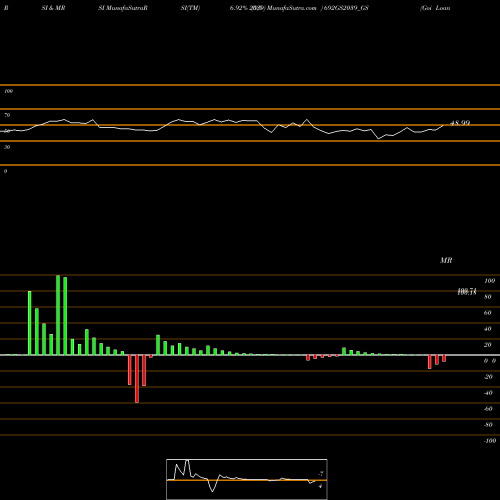Click the 70 level label on RSI chart
The width and height of the screenshot is (500, 500).
click(7, 115)
